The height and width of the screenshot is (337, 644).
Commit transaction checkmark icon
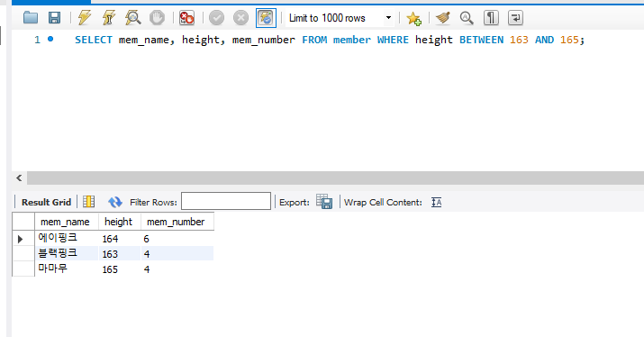pos(216,18)
